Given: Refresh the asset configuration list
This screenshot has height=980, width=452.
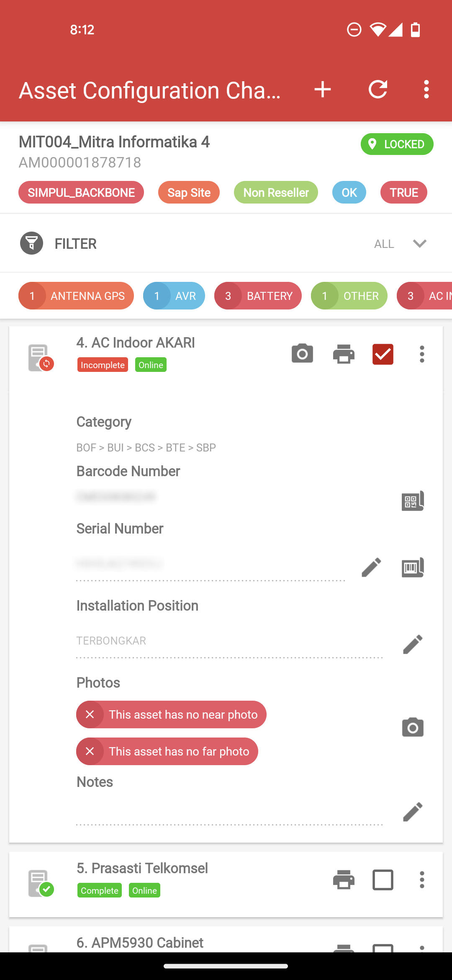Looking at the screenshot, I should click(x=378, y=90).
